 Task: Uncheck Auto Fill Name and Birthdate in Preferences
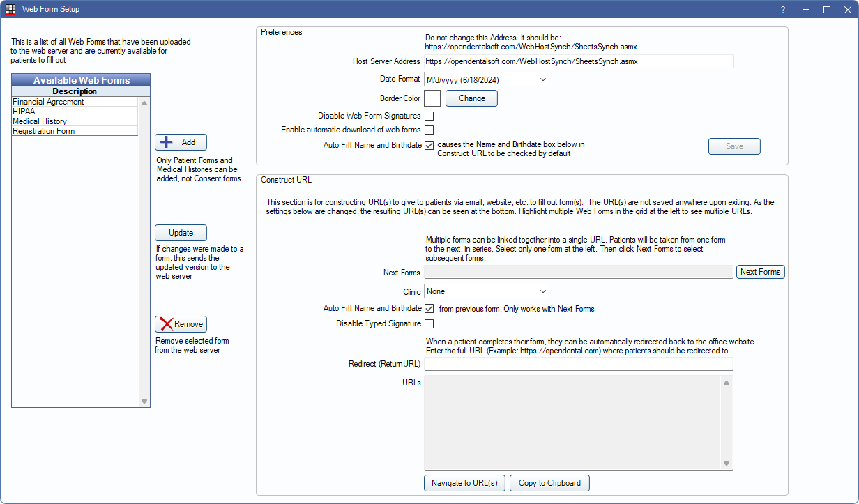point(429,145)
